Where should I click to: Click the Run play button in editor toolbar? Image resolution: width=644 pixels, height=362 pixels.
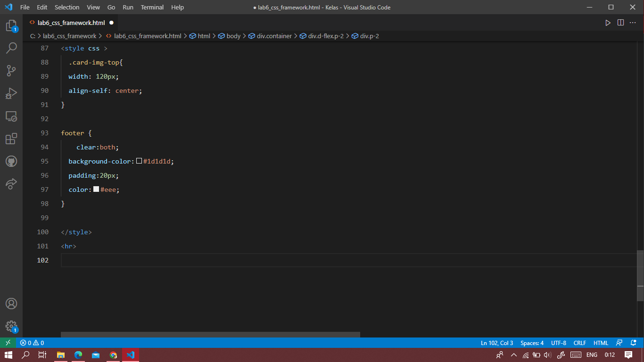point(608,23)
